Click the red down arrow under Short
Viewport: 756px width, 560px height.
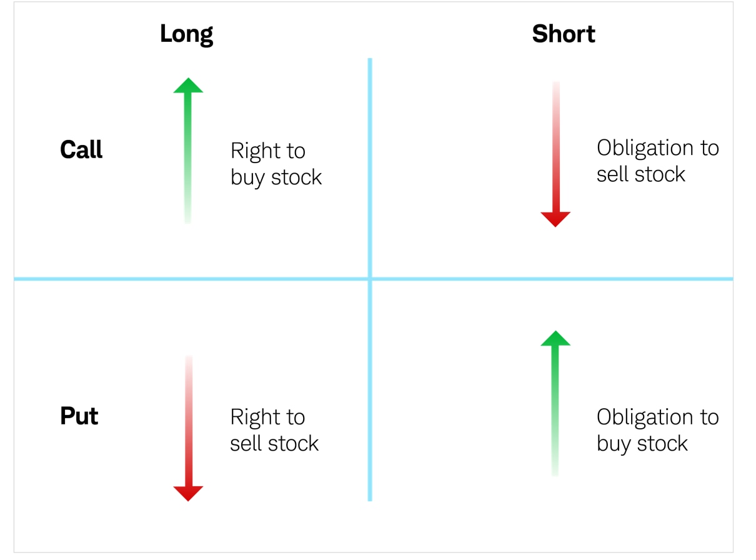[555, 156]
